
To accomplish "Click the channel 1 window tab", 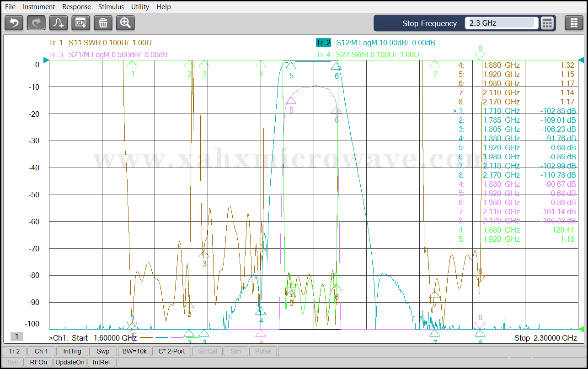I will tap(16, 336).
